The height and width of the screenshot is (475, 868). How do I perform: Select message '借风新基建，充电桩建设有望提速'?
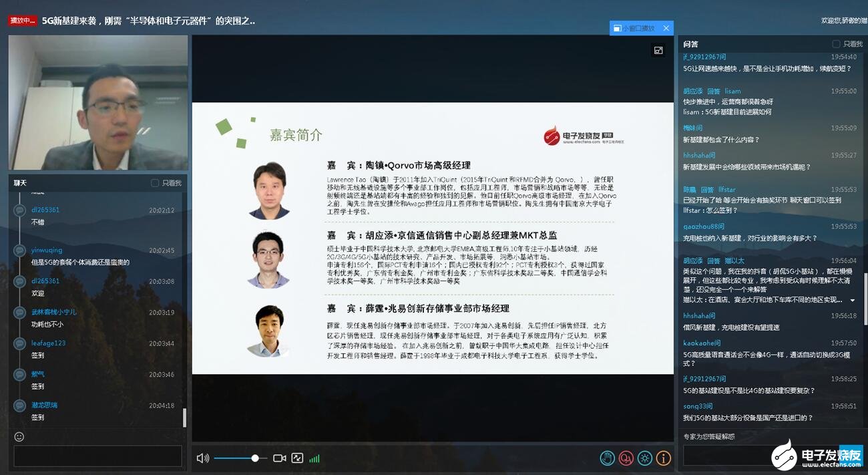(x=731, y=327)
